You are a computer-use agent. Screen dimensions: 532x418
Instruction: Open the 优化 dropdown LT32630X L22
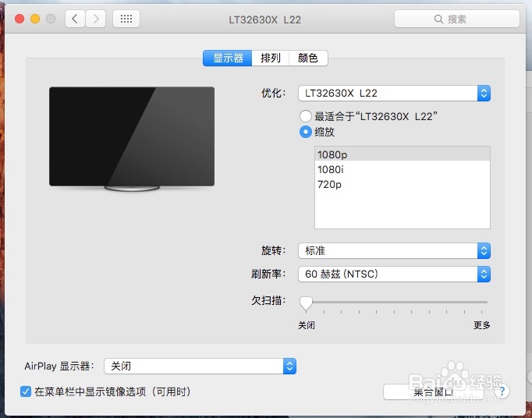[394, 93]
